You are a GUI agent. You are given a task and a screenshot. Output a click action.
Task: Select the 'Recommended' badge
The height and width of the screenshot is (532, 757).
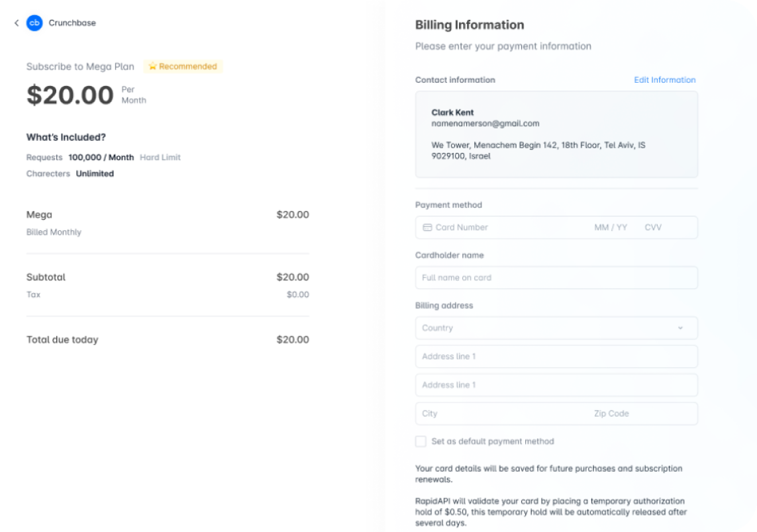(183, 66)
